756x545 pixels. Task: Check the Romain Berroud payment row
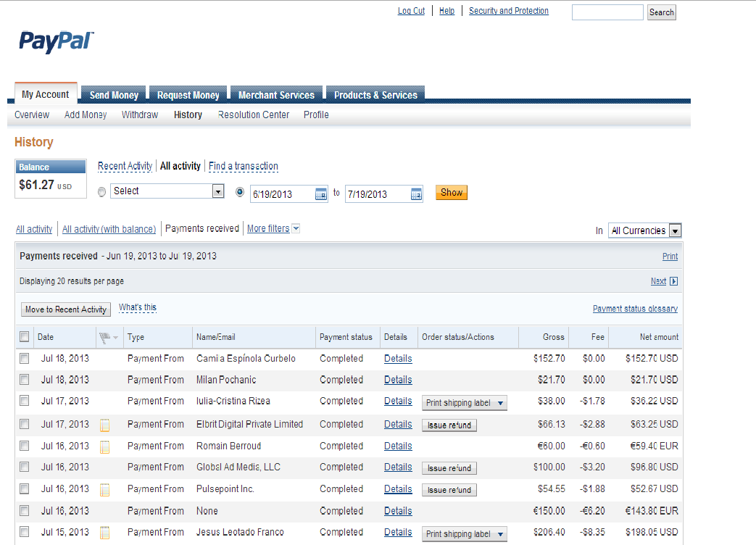(24, 446)
